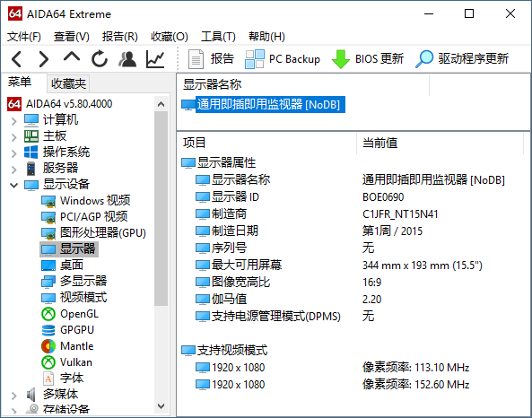Click the OpenGL icon in tree
Viewport: 532px width, 418px height.
pos(48,314)
